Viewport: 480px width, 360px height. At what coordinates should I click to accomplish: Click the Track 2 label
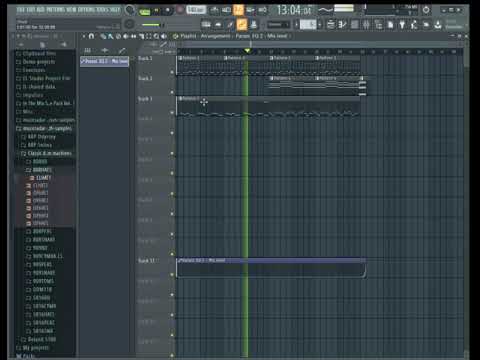145,78
